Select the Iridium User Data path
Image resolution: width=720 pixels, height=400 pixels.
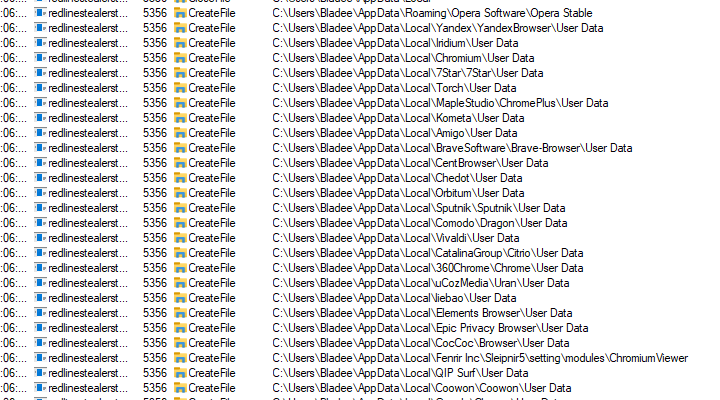click(395, 43)
